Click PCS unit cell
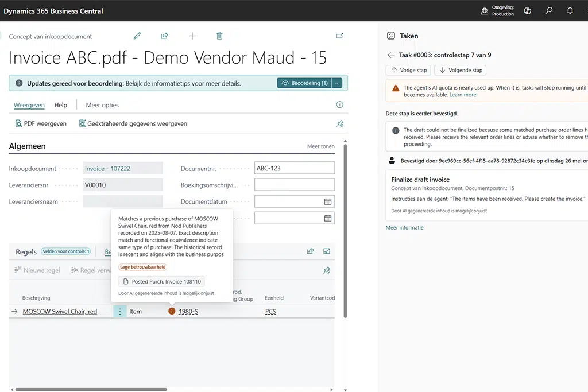Screen dimensions: 588x392 (x=270, y=312)
